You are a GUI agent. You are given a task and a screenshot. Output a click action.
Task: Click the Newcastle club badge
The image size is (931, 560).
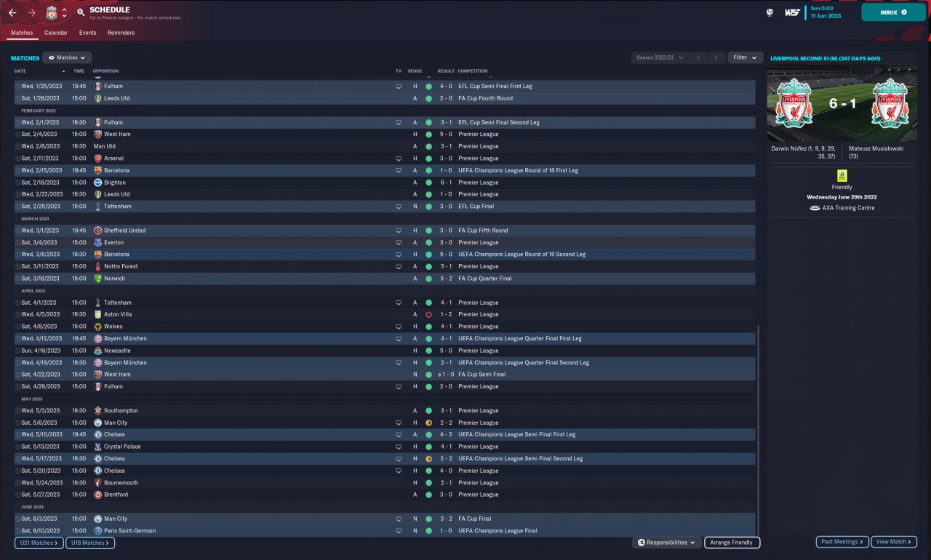(x=97, y=351)
